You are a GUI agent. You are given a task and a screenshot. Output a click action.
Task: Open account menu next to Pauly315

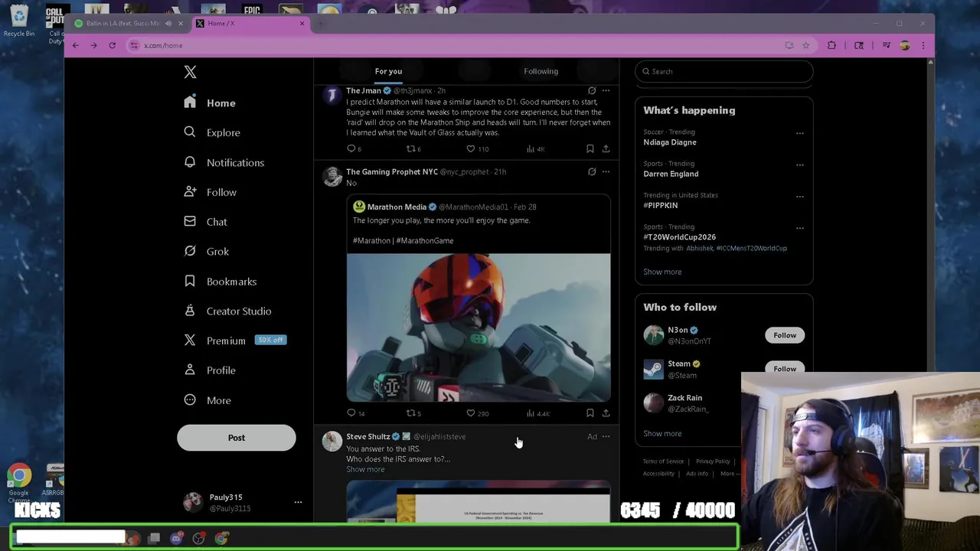(x=298, y=502)
